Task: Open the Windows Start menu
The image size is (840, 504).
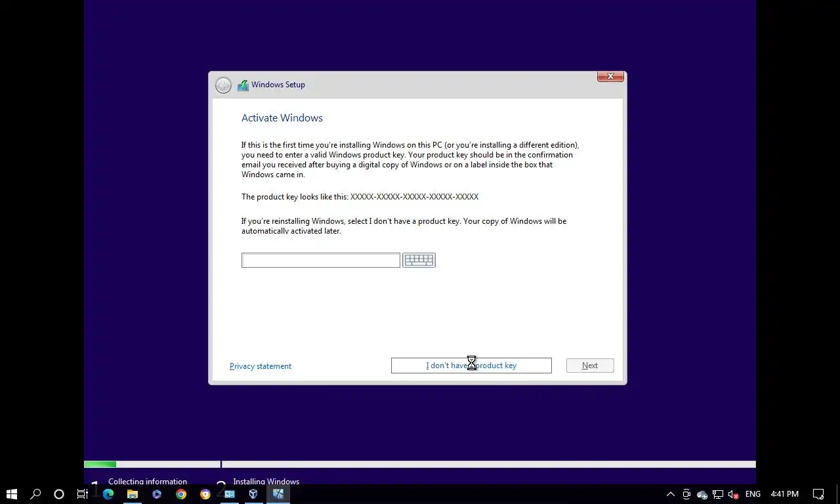Action: 12,494
